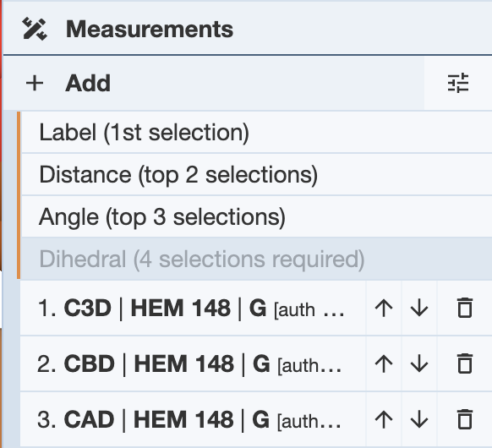Select the C3D HEM 148 entry
Viewport: 492px width, 448px height.
(x=193, y=308)
